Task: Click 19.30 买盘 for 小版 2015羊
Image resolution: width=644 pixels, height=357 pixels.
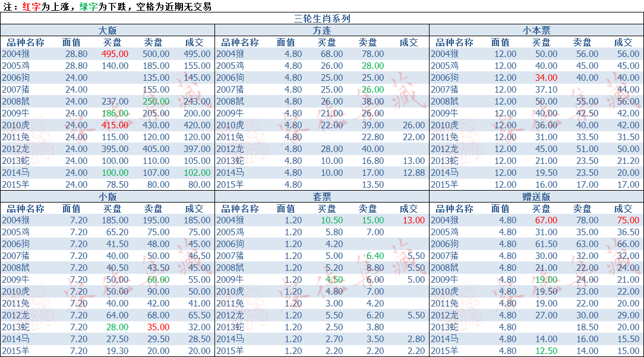Action: pyautogui.click(x=118, y=351)
